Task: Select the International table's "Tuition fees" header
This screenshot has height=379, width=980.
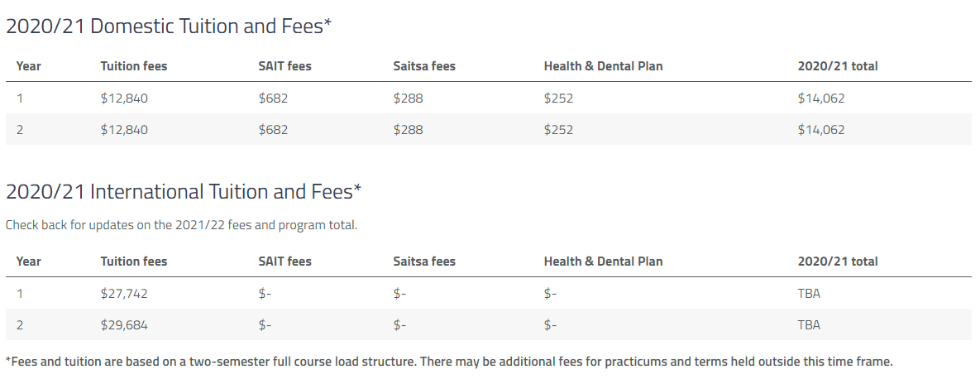Action: 133,261
